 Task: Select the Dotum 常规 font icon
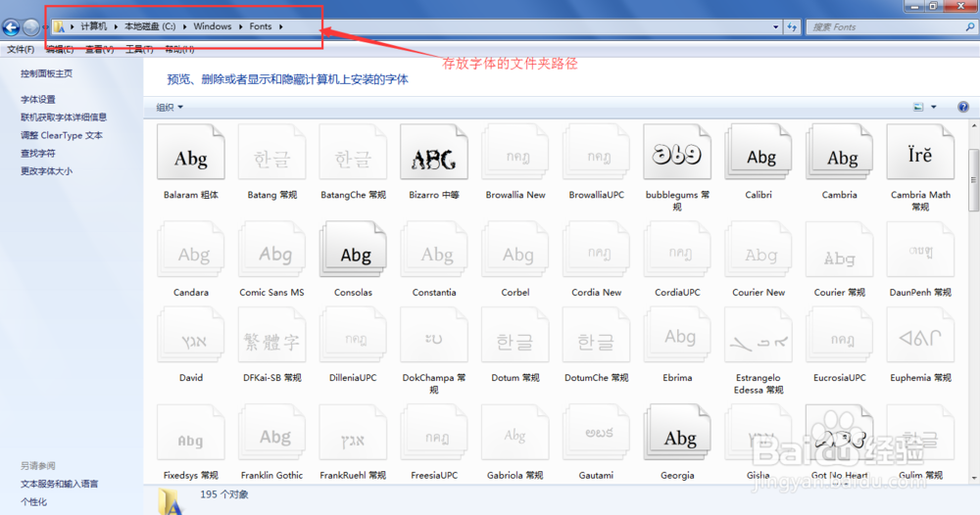pyautogui.click(x=515, y=336)
